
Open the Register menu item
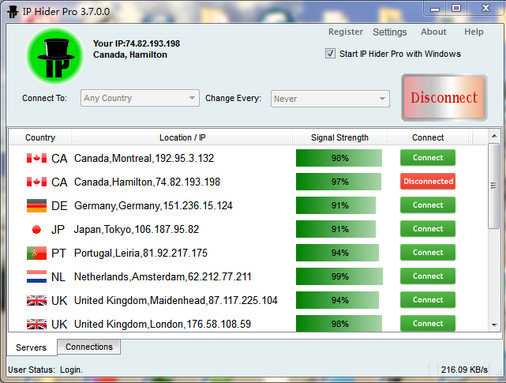(x=345, y=32)
